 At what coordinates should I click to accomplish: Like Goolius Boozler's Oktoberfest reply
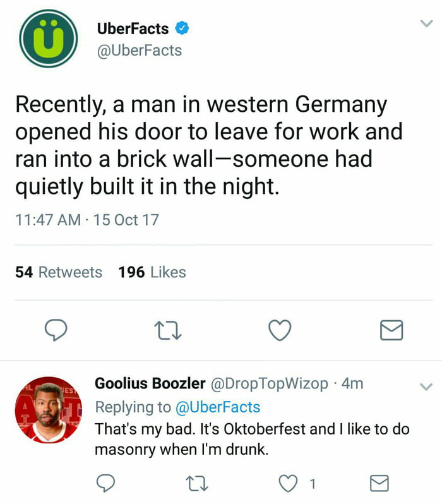[289, 484]
